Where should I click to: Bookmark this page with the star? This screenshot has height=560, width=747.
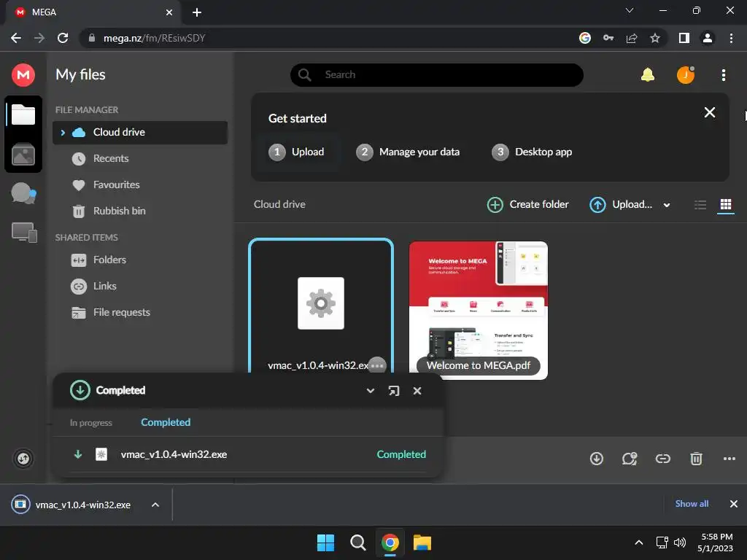pyautogui.click(x=655, y=38)
